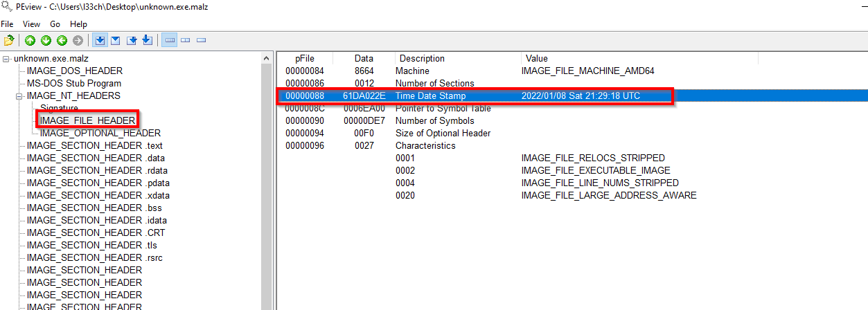Open the Go menu
Image resolution: width=868 pixels, height=310 pixels.
(55, 24)
